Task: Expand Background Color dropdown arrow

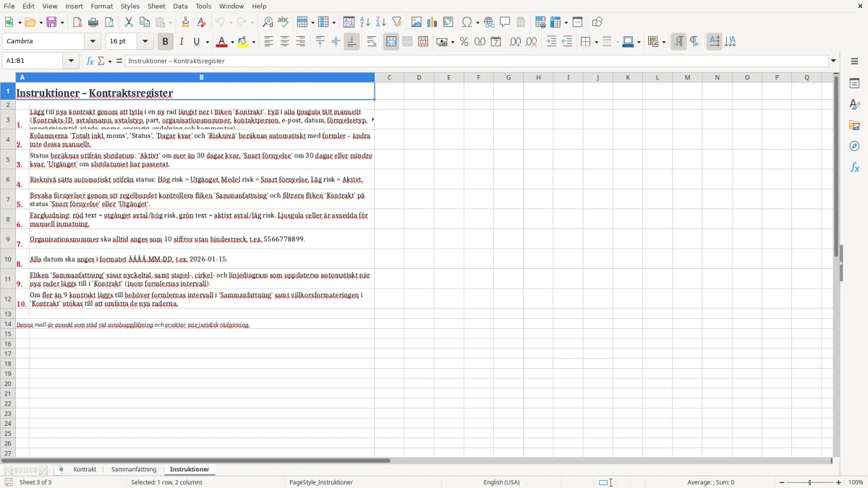Action: [x=253, y=42]
